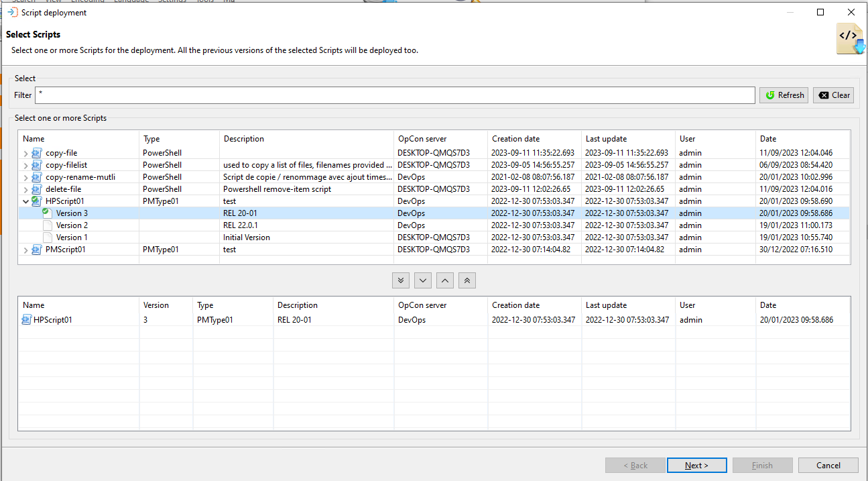The width and height of the screenshot is (868, 481).
Task: Click the script download wizard image
Action: coord(849,38)
